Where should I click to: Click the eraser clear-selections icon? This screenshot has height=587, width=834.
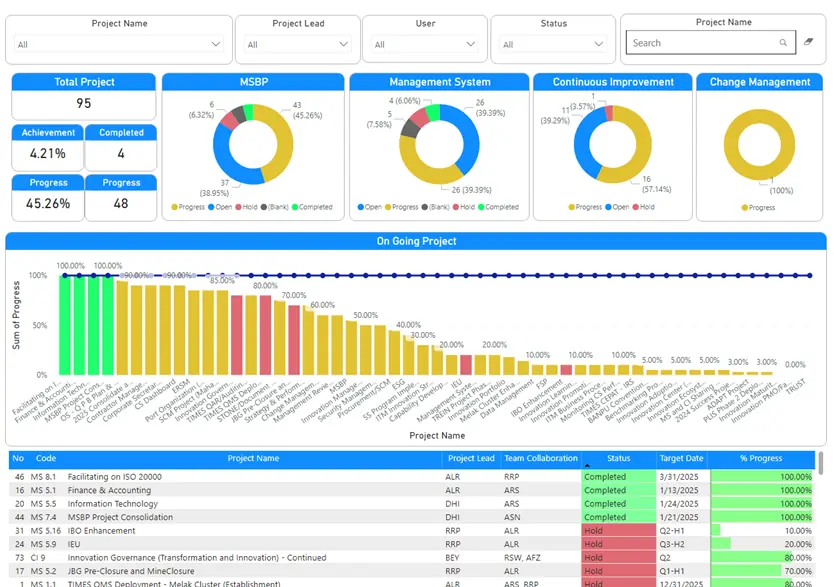[x=808, y=41]
